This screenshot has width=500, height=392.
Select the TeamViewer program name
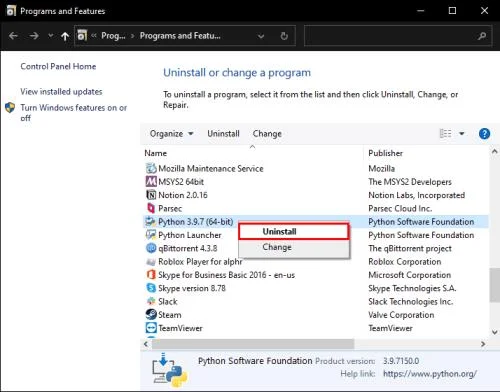tap(180, 328)
